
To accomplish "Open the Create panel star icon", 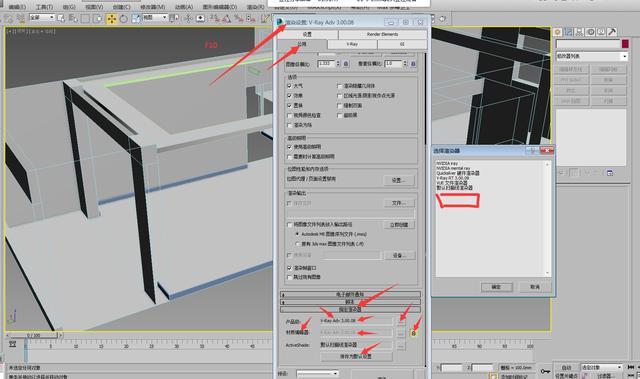I will click(558, 32).
